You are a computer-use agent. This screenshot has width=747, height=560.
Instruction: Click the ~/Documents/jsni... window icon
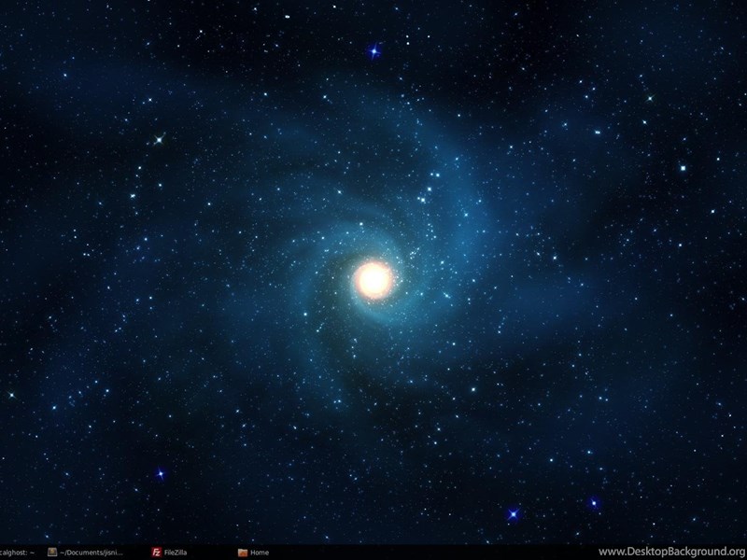(x=52, y=553)
